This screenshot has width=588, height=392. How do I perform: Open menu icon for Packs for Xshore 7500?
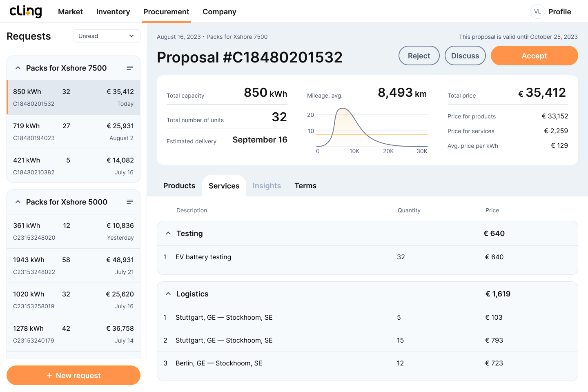130,68
